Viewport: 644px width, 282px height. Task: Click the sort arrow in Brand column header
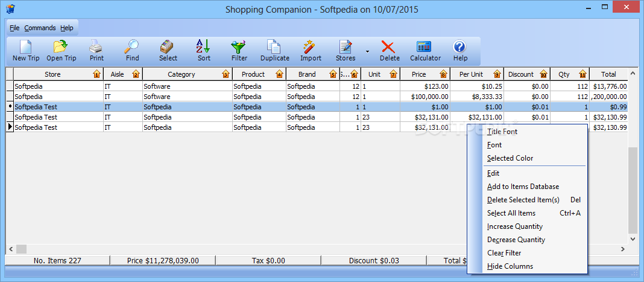point(333,74)
